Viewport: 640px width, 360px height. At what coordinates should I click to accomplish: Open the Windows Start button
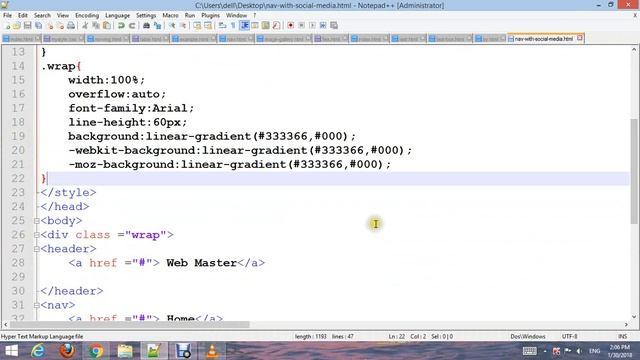point(11,351)
